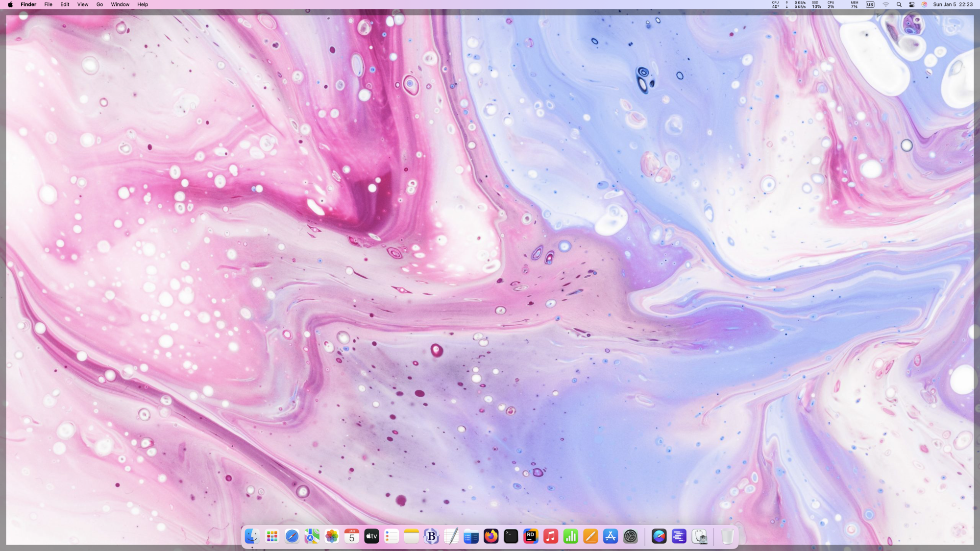
Task: Open the Photos app in dock
Action: tap(332, 536)
